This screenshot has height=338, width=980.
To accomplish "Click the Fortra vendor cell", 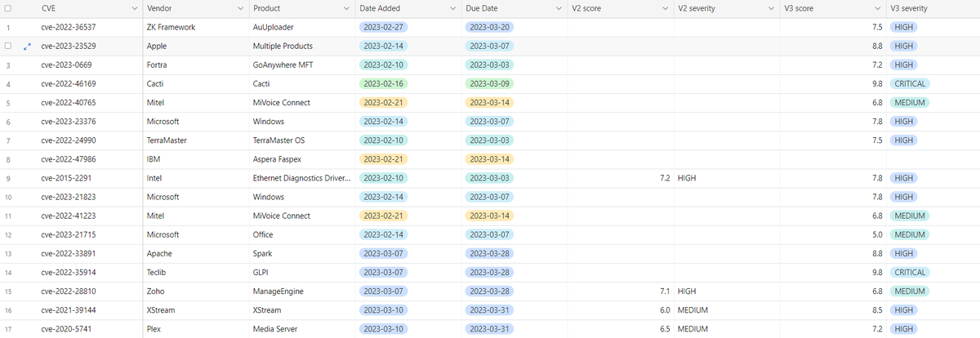I will [196, 64].
